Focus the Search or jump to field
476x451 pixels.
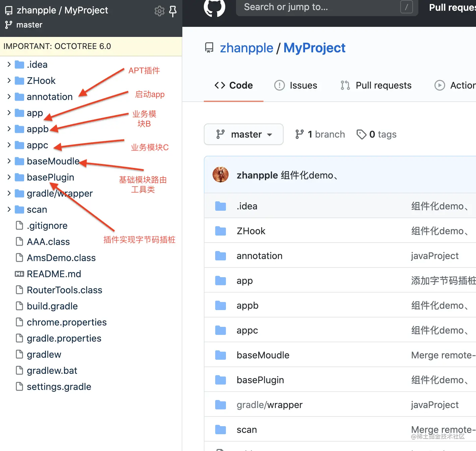point(327,7)
